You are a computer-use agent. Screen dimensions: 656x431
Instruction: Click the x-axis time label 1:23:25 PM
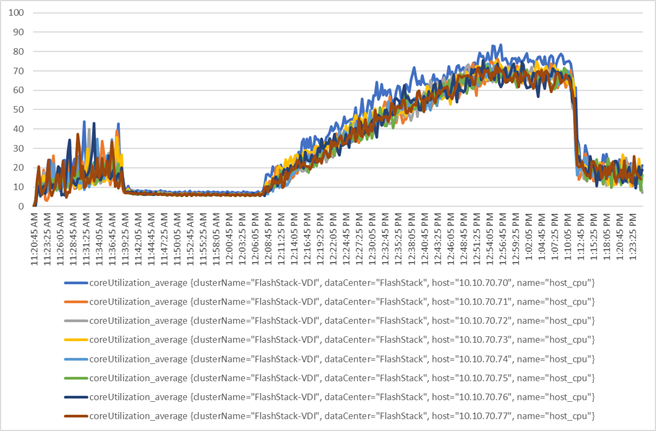click(633, 236)
